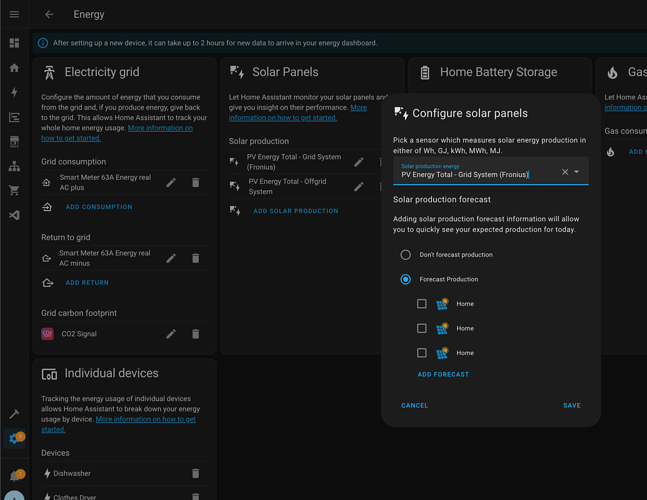Click ADD CONSUMPTION under Grid consumption

tap(98, 207)
